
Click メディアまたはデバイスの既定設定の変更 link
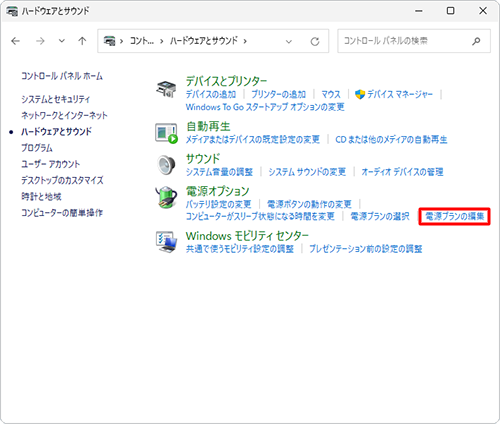(x=253, y=139)
